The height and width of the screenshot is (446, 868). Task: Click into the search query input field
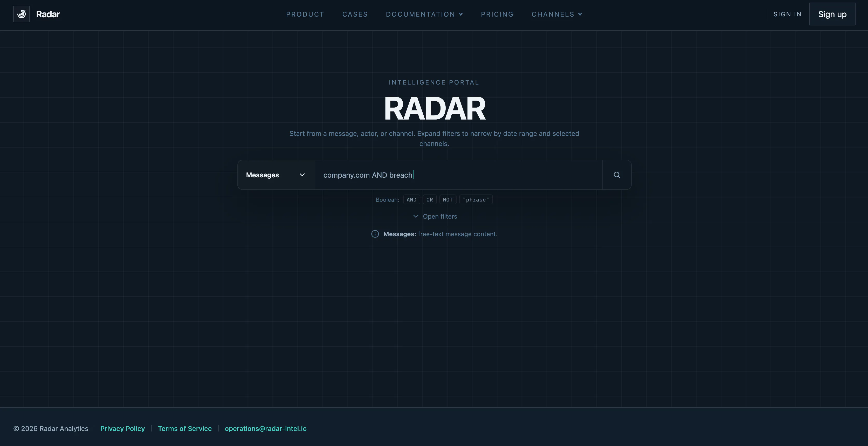(x=459, y=175)
